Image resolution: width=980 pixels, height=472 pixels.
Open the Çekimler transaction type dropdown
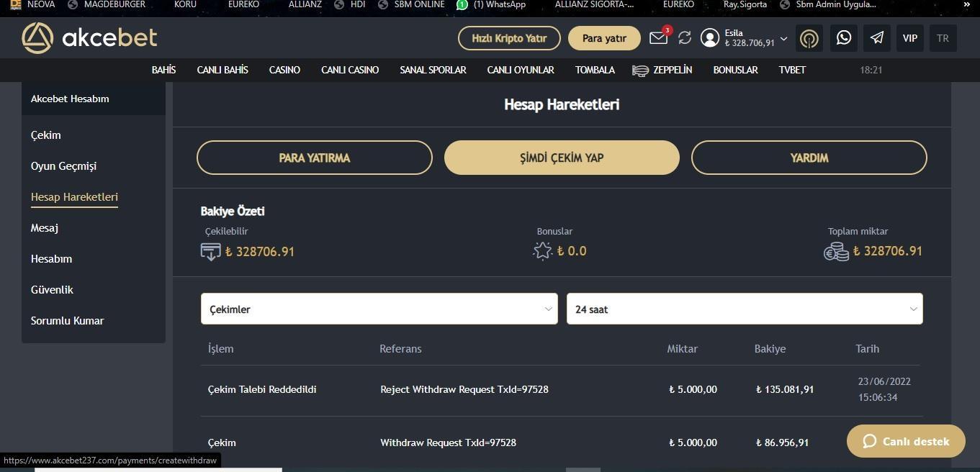(x=379, y=309)
